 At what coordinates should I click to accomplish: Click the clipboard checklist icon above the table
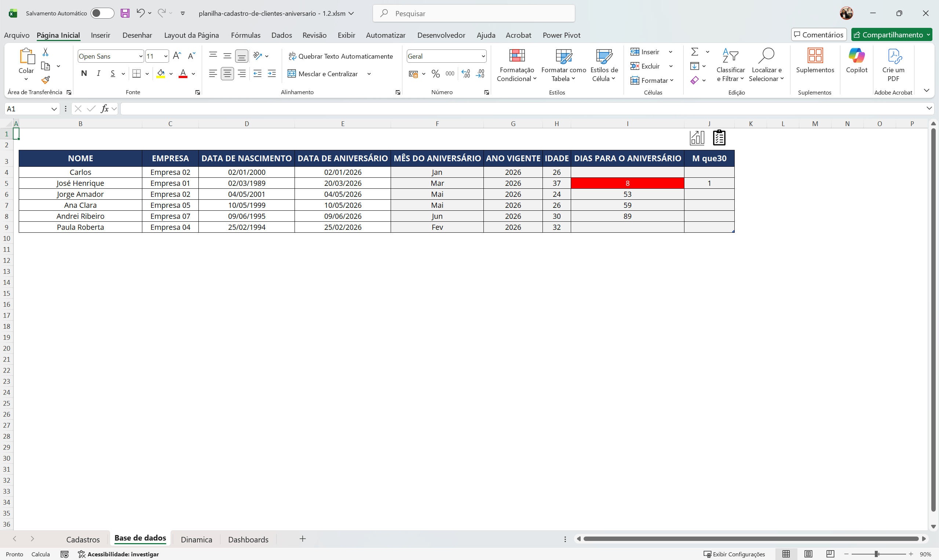tap(719, 138)
